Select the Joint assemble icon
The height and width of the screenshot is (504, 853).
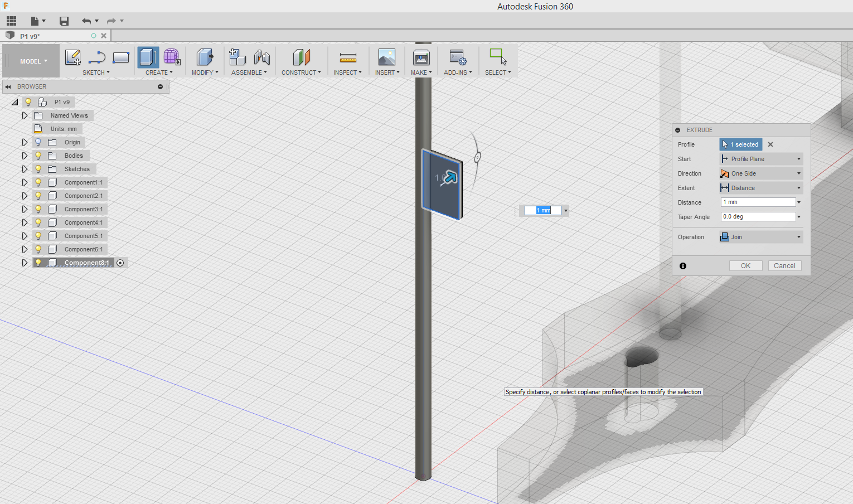[x=262, y=57]
